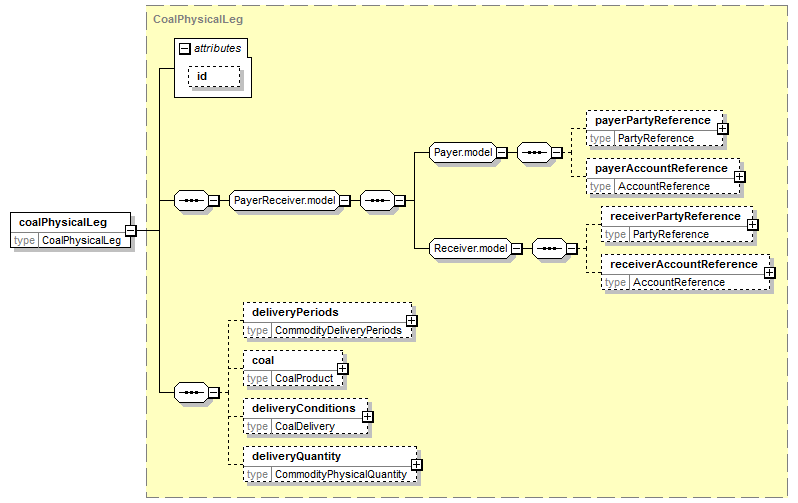Select sequence compositor icon after Receiver.model

click(x=549, y=248)
